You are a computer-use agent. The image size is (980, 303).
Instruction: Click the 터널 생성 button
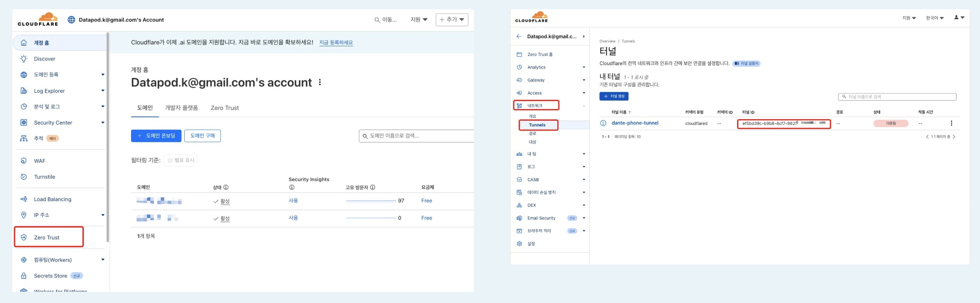[614, 96]
